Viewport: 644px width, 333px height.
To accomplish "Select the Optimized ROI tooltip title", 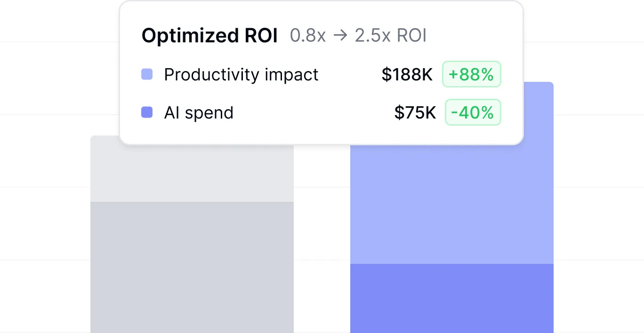I will point(209,36).
